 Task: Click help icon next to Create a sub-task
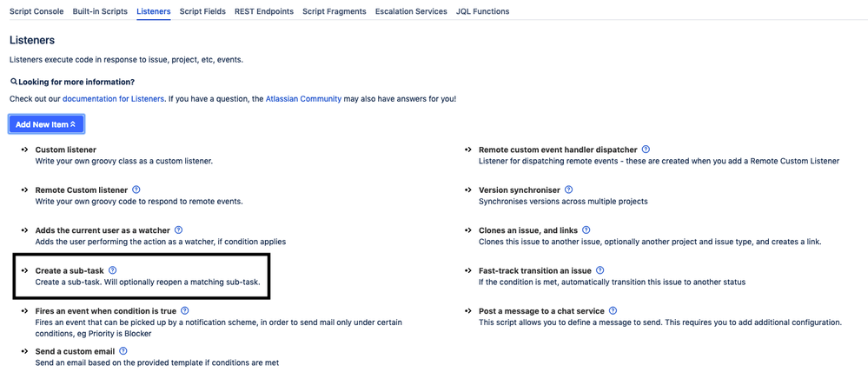[x=113, y=270]
